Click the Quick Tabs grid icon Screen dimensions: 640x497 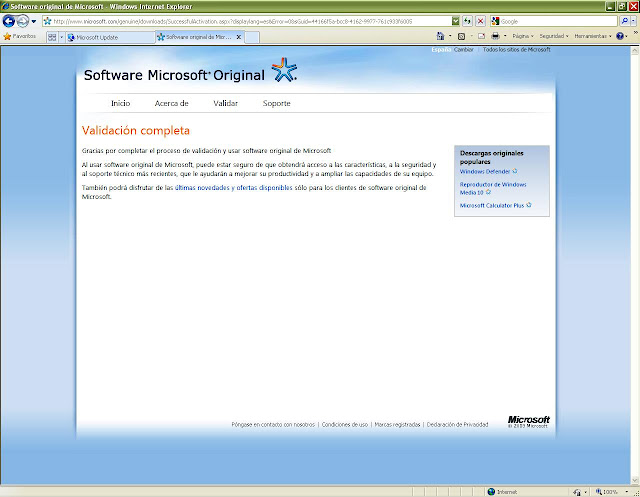52,37
